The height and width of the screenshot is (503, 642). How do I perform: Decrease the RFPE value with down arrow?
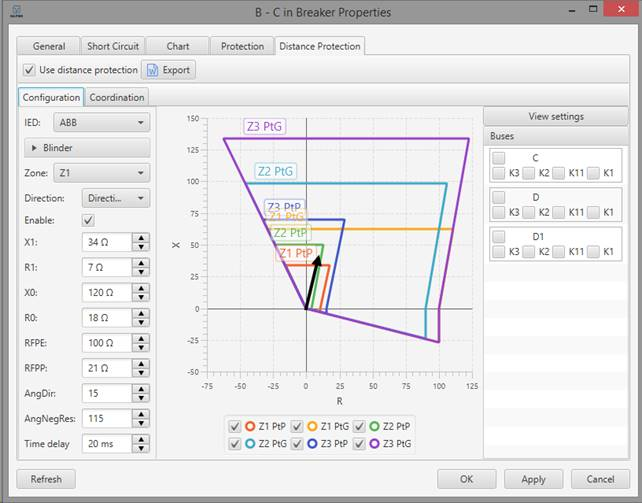[141, 347]
